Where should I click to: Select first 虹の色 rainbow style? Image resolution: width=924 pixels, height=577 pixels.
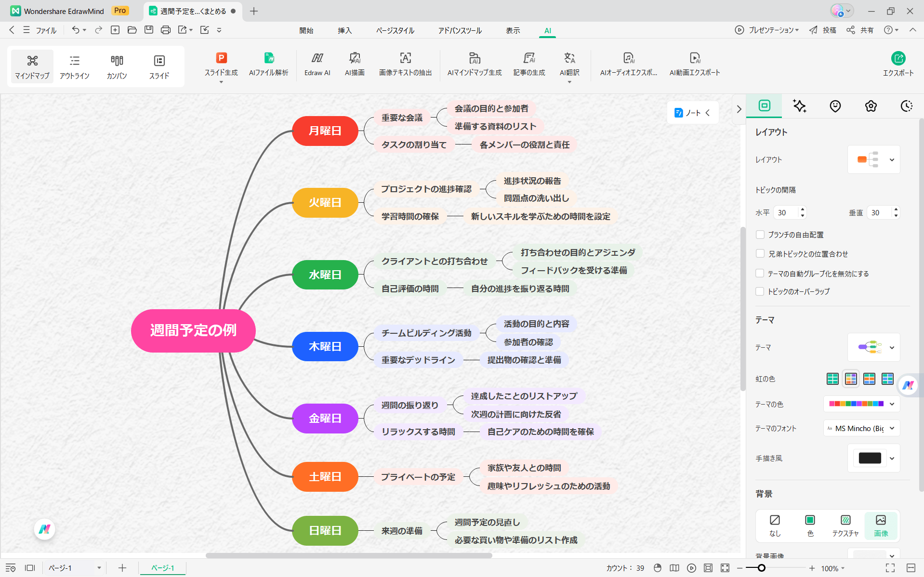click(x=832, y=379)
